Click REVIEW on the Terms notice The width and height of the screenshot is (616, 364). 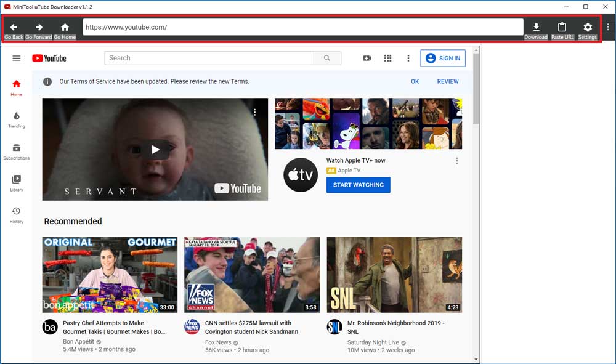pos(448,81)
